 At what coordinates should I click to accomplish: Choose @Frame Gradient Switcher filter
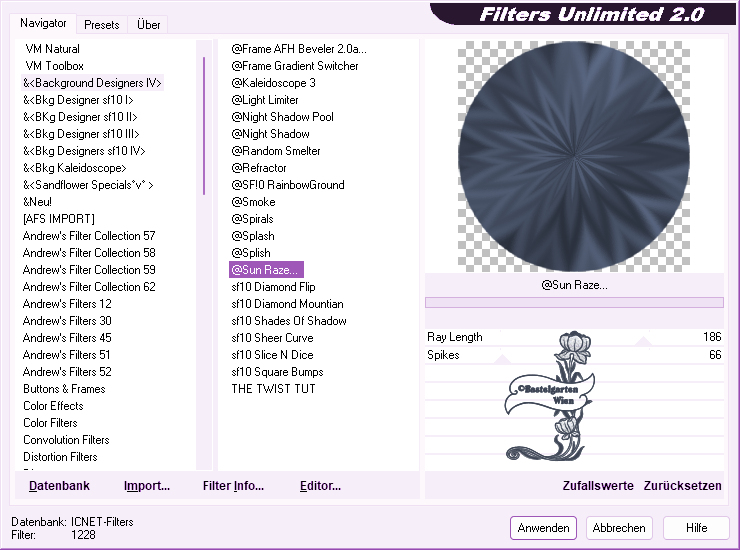coord(294,66)
